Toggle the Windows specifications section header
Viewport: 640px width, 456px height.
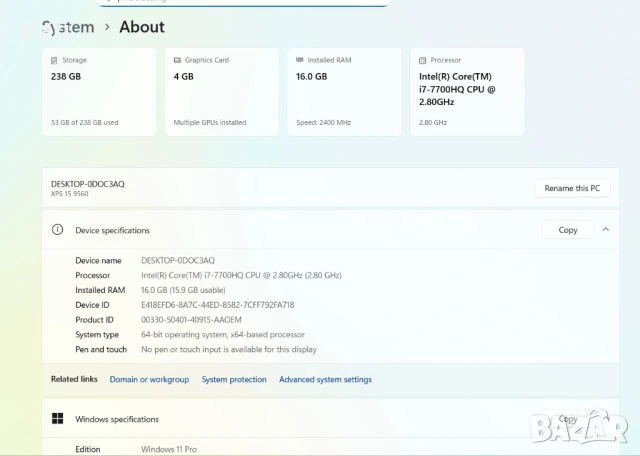(117, 419)
